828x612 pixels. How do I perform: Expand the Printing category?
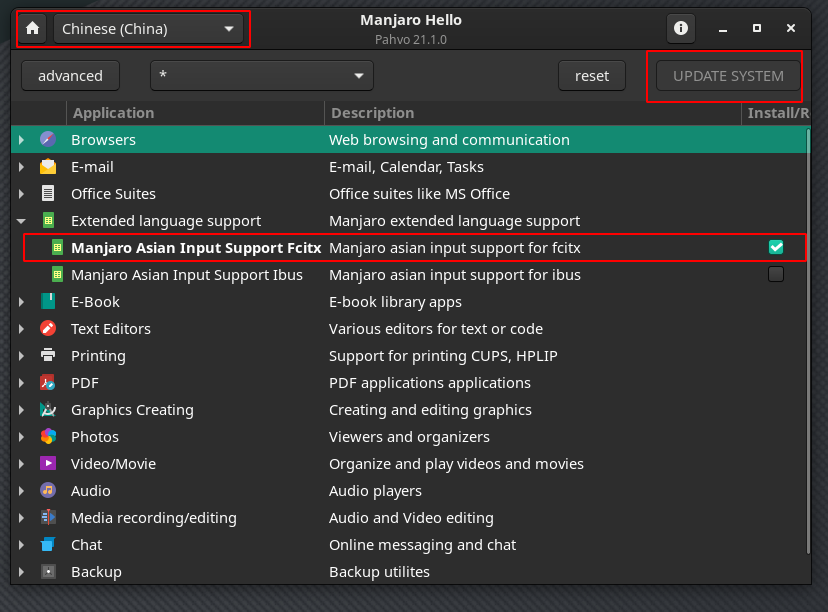(21, 355)
